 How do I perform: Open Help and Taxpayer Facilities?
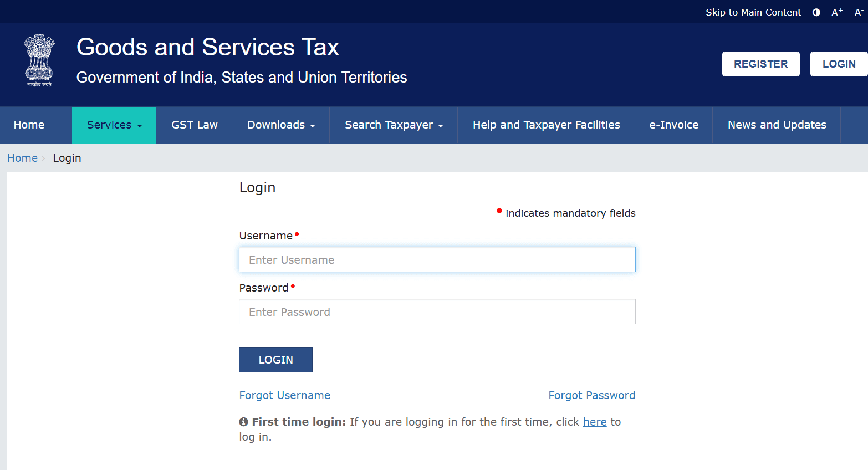tap(546, 125)
